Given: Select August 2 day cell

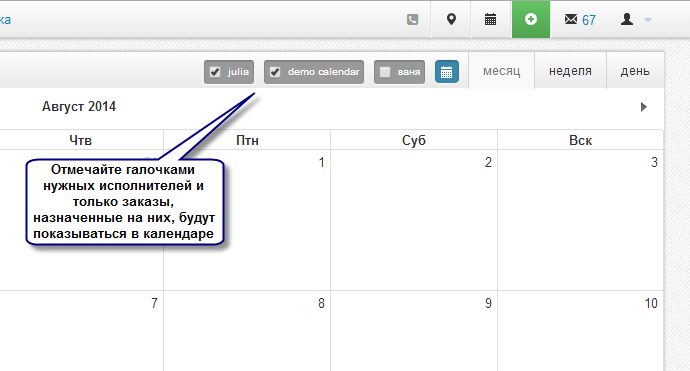Looking at the screenshot, I should (x=414, y=220).
